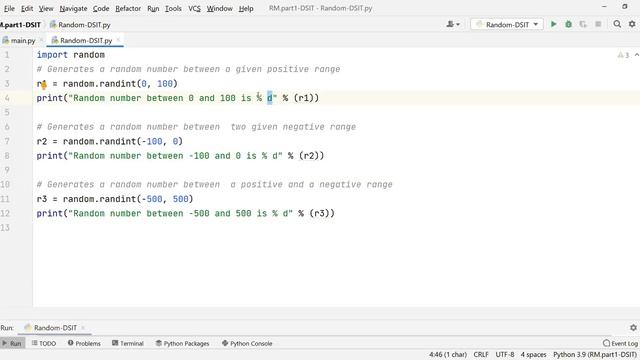Open the Terminal tool window

pyautogui.click(x=128, y=343)
